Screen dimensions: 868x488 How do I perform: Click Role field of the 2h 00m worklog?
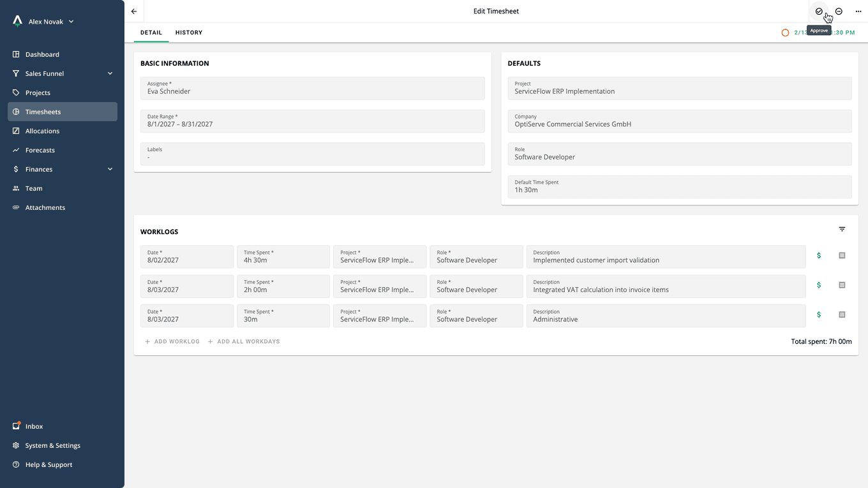coord(476,286)
